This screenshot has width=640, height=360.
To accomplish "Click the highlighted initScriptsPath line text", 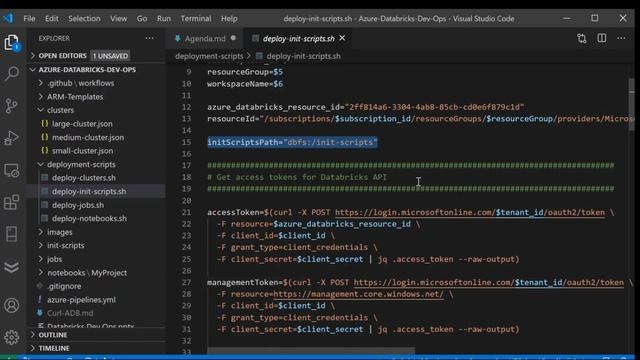I will 292,142.
